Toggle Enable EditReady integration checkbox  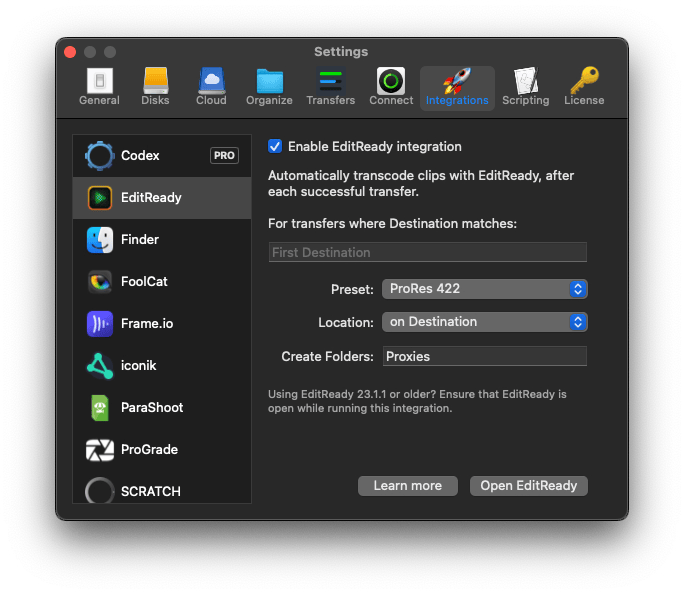[x=275, y=147]
